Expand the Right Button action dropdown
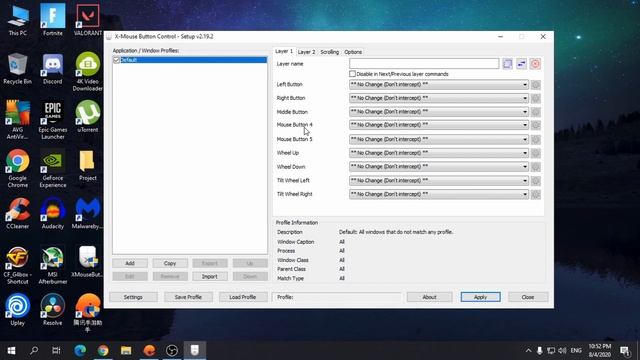The width and height of the screenshot is (640, 360). (x=524, y=98)
